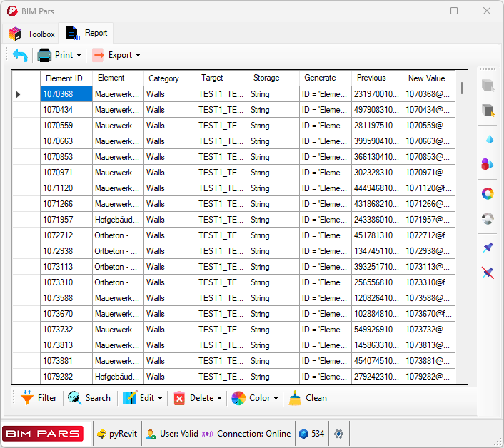Select Element ID cell 1072712
504x448 pixels.
coord(66,235)
